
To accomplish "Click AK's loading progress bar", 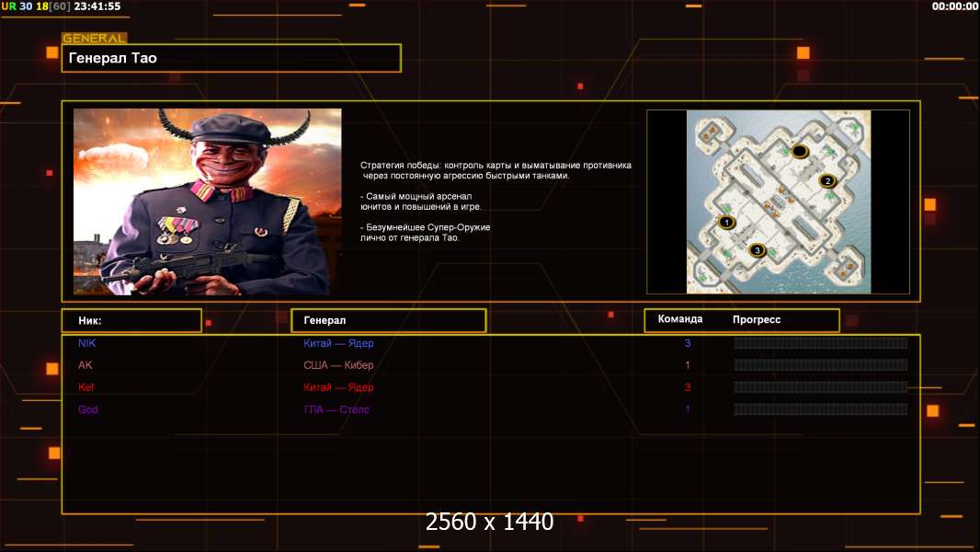I will pos(821,365).
